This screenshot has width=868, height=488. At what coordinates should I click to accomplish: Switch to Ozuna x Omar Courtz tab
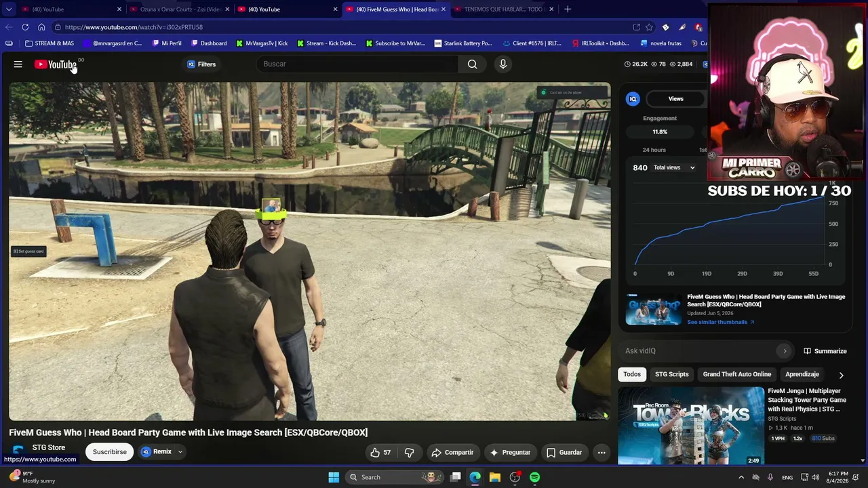[180, 9]
